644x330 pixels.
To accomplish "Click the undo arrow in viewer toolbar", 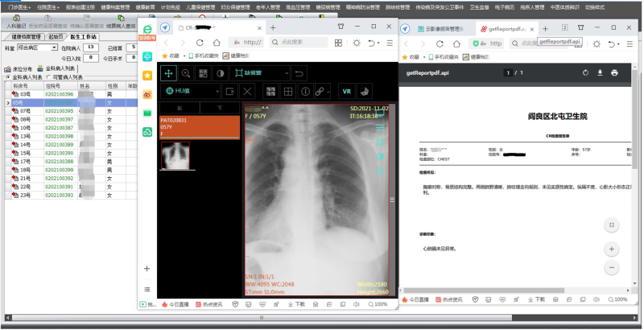I will pos(299,73).
